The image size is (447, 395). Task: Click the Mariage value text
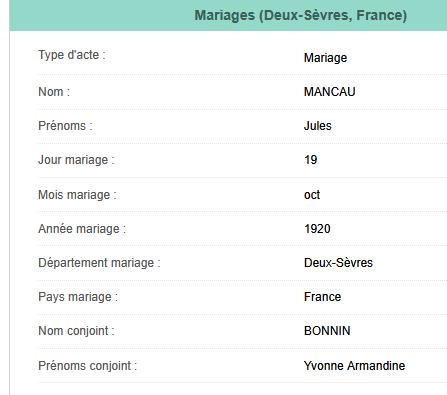click(x=325, y=58)
